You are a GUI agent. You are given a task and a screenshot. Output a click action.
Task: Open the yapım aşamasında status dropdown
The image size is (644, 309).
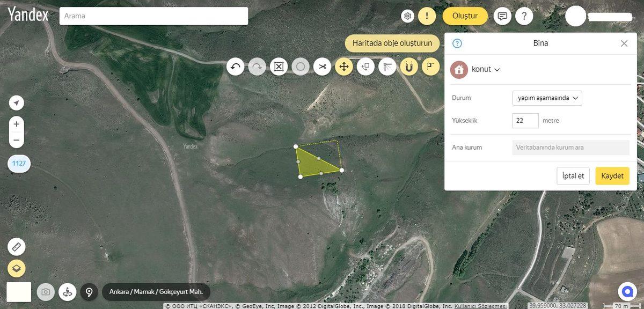[x=546, y=98]
